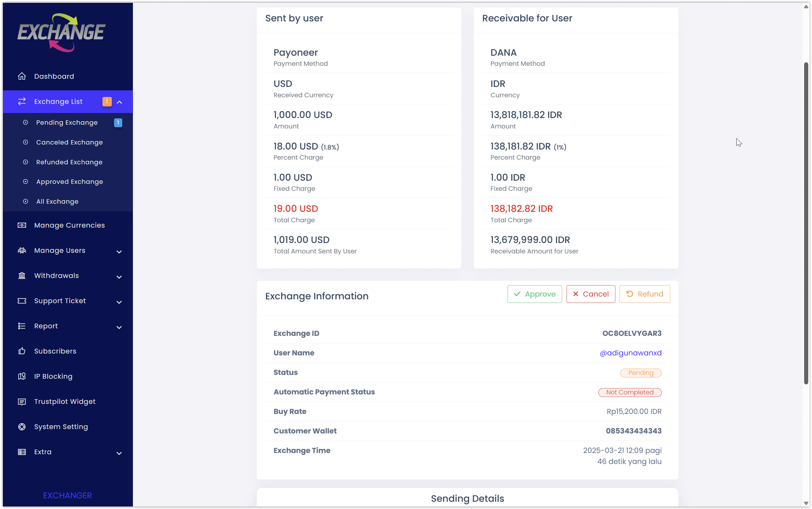Image resolution: width=812 pixels, height=509 pixels.
Task: Select Refunded Exchange in sidebar
Action: point(69,162)
